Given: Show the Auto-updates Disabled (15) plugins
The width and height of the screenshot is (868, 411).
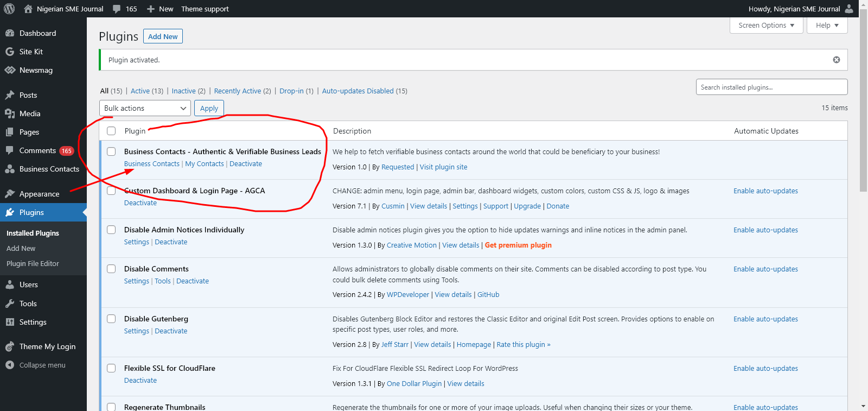Looking at the screenshot, I should (x=365, y=91).
